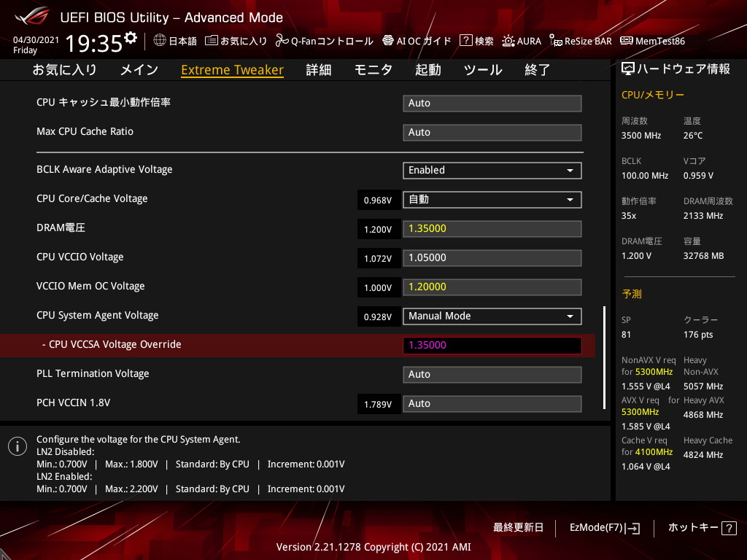This screenshot has width=747, height=560.
Task: Click the info circle icon
Action: tap(18, 446)
